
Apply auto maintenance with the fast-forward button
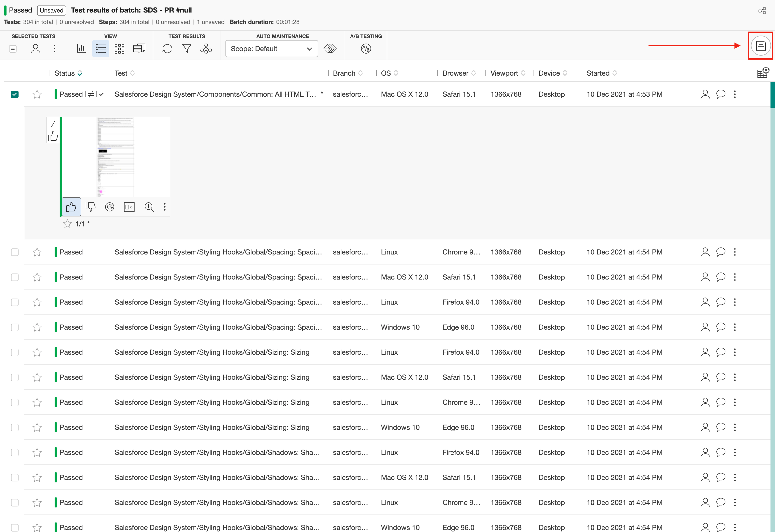(330, 48)
